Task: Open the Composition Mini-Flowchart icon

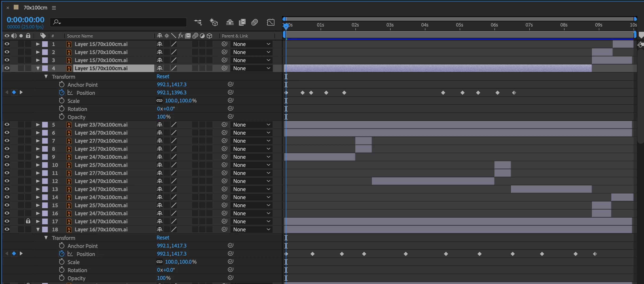Action: pos(198,22)
